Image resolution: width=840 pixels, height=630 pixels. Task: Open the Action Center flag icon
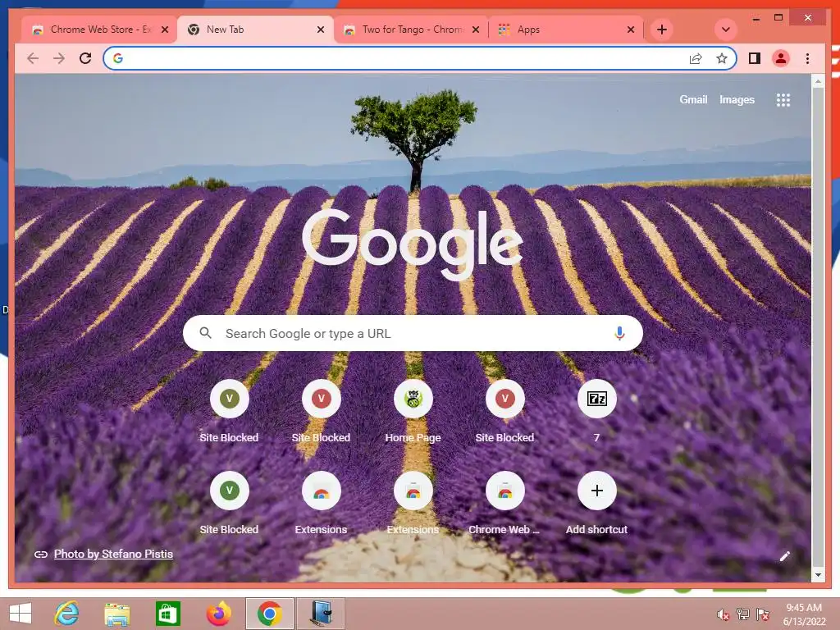(763, 614)
